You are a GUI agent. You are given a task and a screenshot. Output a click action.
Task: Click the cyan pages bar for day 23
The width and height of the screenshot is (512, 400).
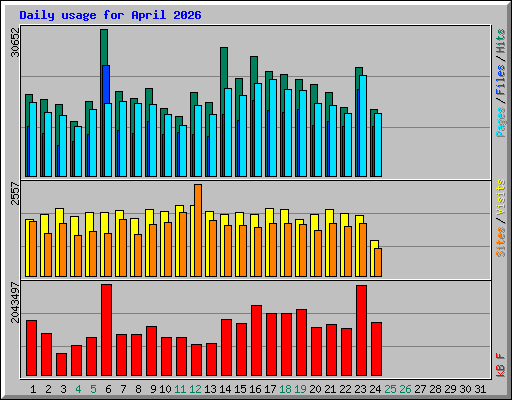pyautogui.click(x=363, y=126)
